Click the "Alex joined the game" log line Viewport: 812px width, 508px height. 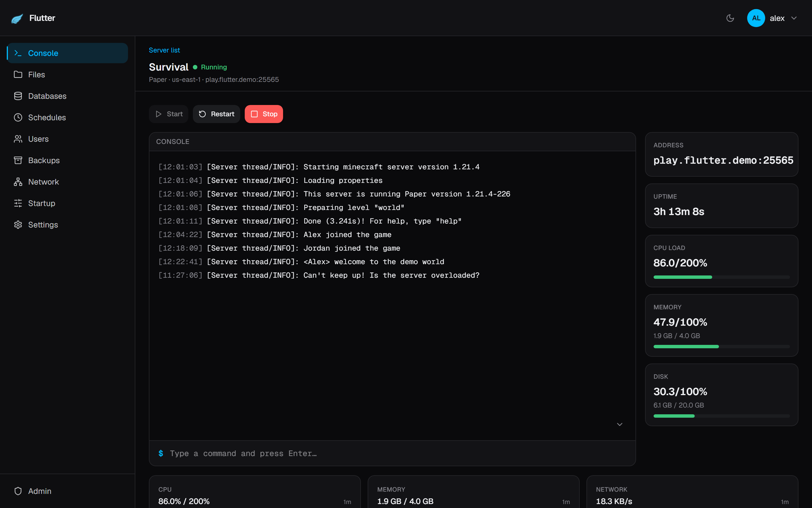[x=275, y=235]
